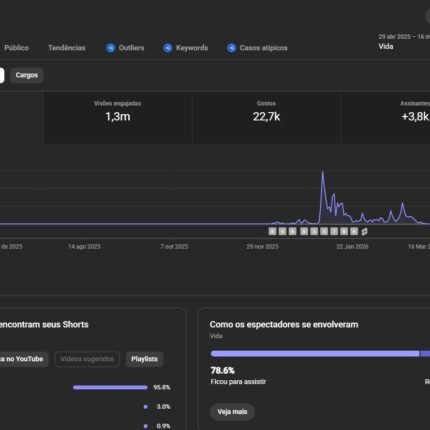The width and height of the screenshot is (430, 430).
Task: Click the 0.9% value
Action: (163, 426)
